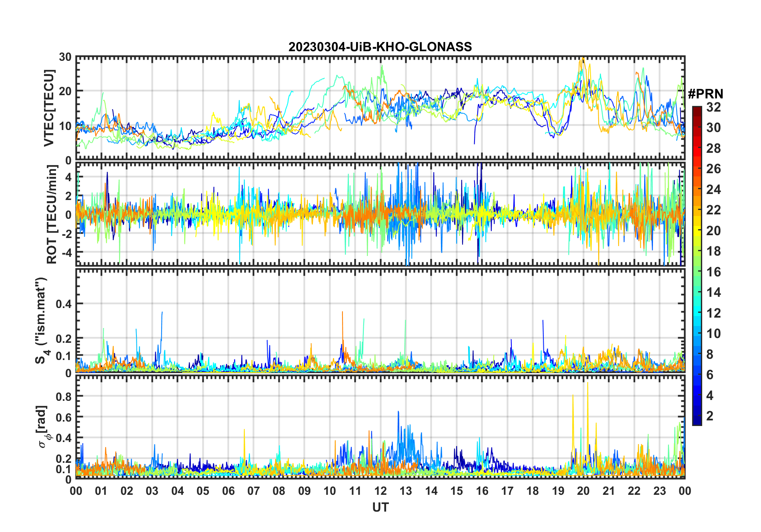Select the 8 tick label on PRN colorbar
The image size is (761, 532).
pyautogui.click(x=710, y=354)
